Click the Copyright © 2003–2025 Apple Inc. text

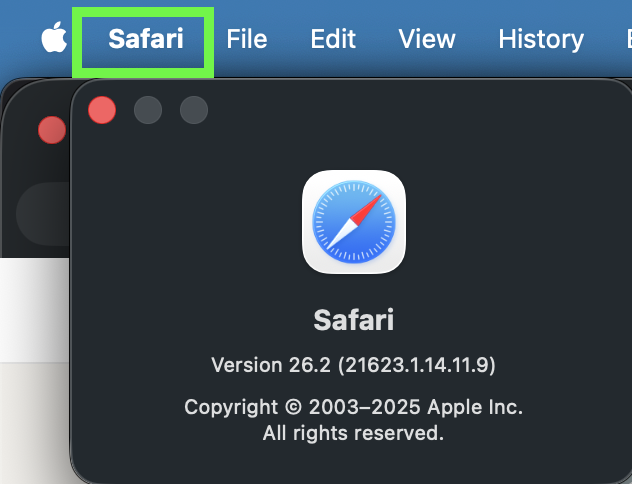[353, 407]
